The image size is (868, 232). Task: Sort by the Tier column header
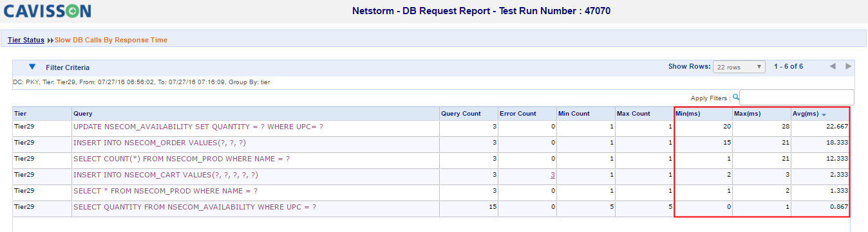pyautogui.click(x=42, y=114)
